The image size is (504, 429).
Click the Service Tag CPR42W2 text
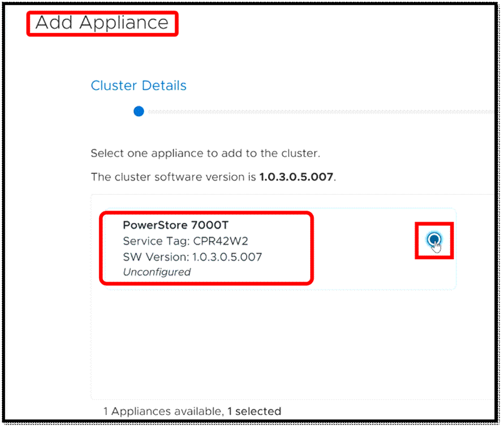tap(185, 241)
